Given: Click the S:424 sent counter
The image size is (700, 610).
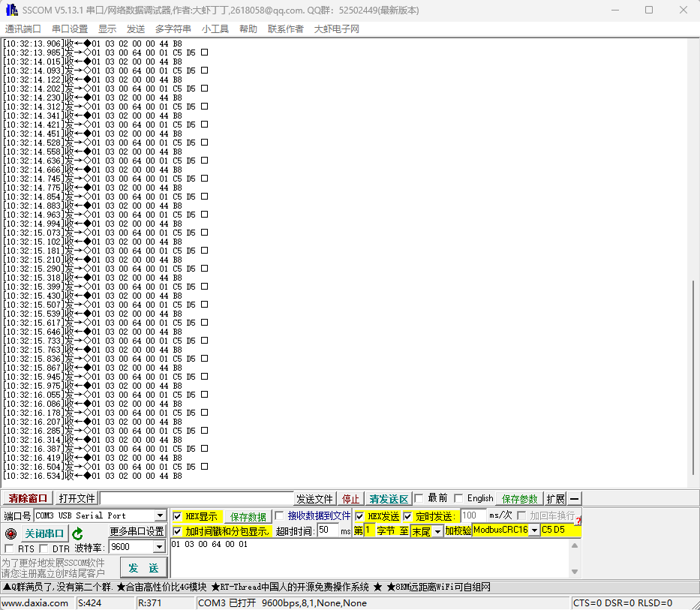Looking at the screenshot, I should point(89,602).
